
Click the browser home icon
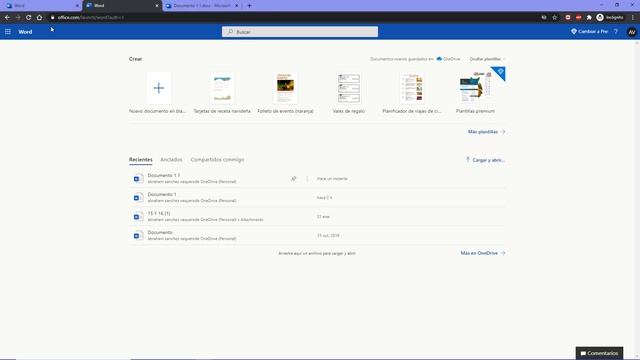(39, 18)
